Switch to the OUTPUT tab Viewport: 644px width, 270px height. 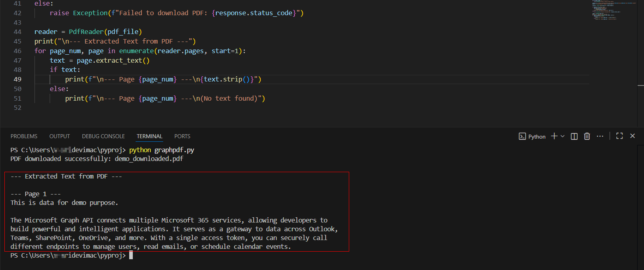tap(60, 136)
